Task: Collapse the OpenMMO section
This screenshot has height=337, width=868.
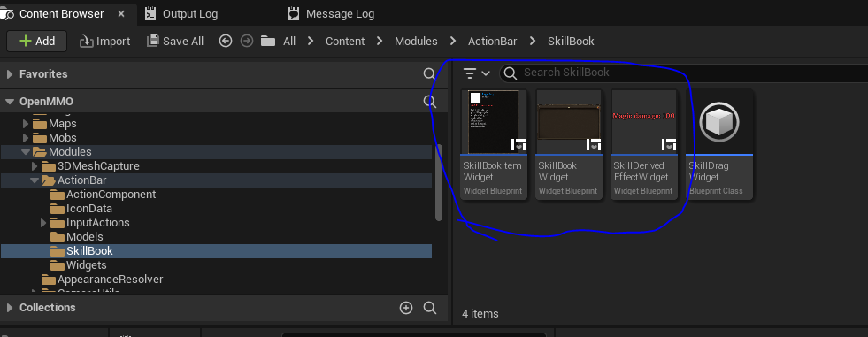Action: click(10, 102)
